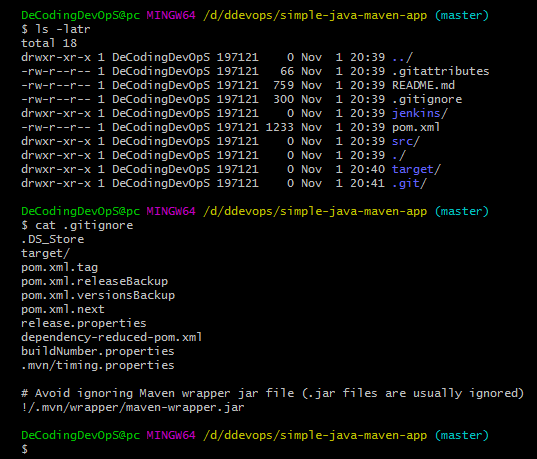Screen dimensions: 537x459
Task: Click '.gitignore' file name in ls listing
Action: 427,99
